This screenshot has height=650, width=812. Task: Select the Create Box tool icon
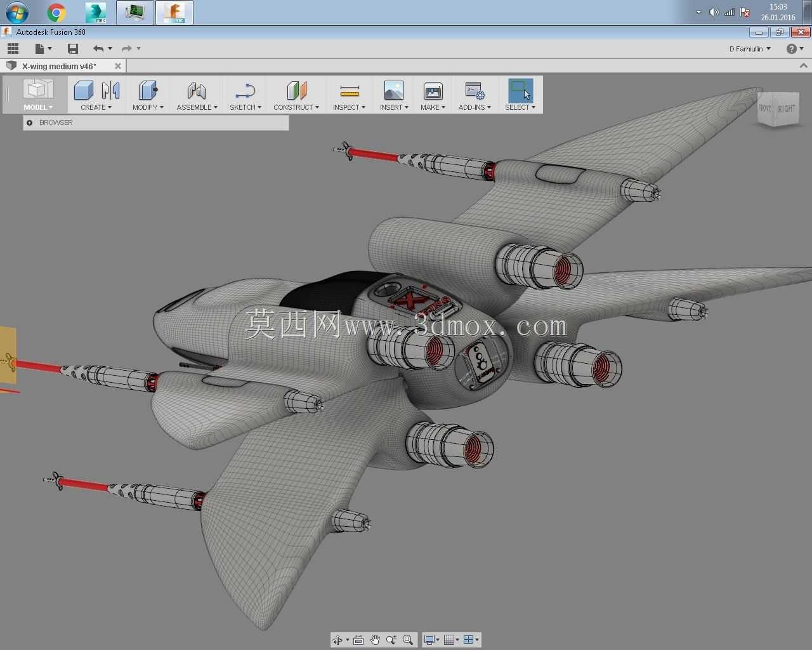[x=84, y=90]
